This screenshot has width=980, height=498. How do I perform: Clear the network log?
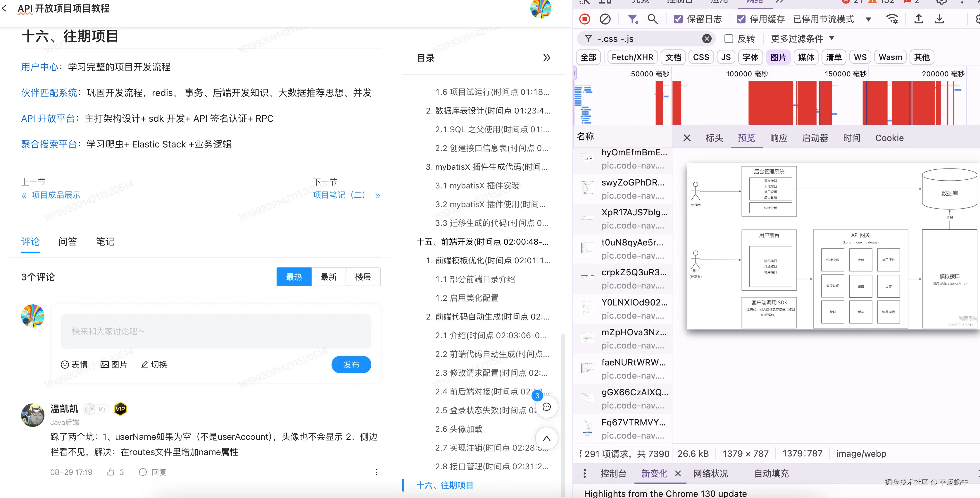605,19
